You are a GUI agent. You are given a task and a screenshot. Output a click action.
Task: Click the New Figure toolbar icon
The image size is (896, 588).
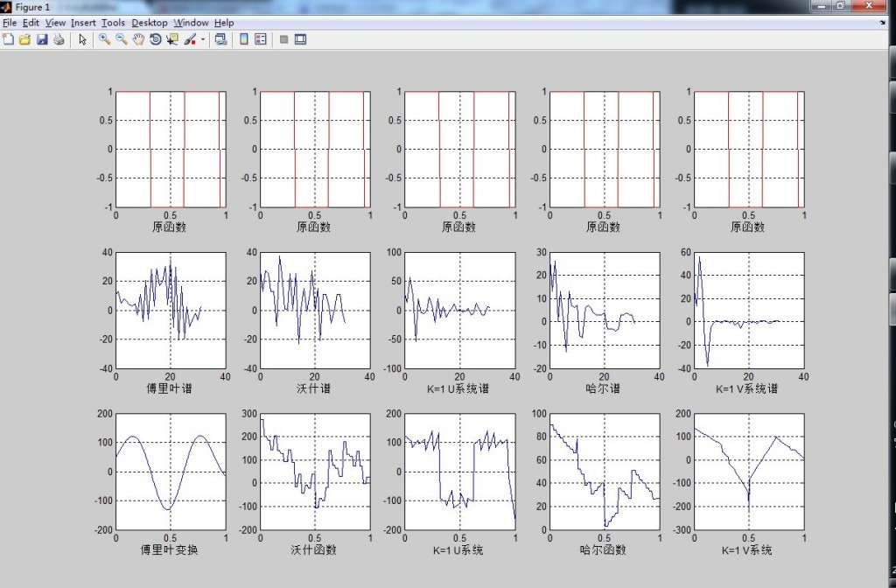pos(8,39)
